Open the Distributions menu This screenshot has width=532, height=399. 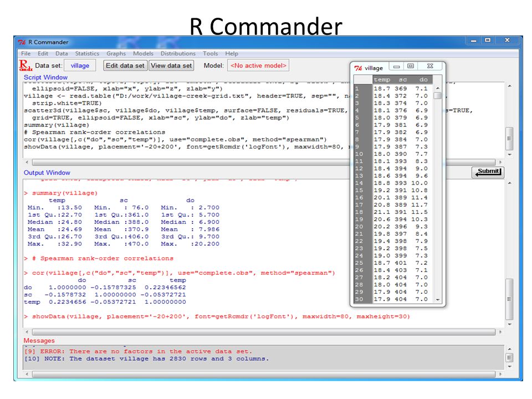[178, 54]
